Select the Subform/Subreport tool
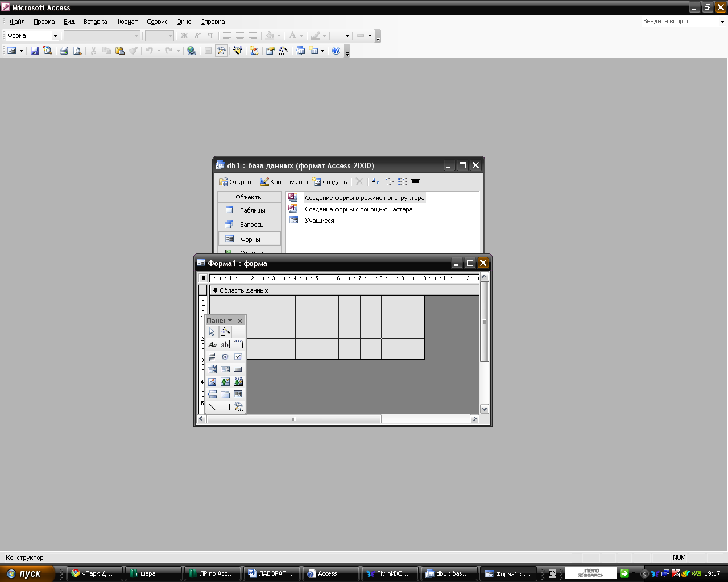Screen dimensions: 728x582 click(x=238, y=394)
